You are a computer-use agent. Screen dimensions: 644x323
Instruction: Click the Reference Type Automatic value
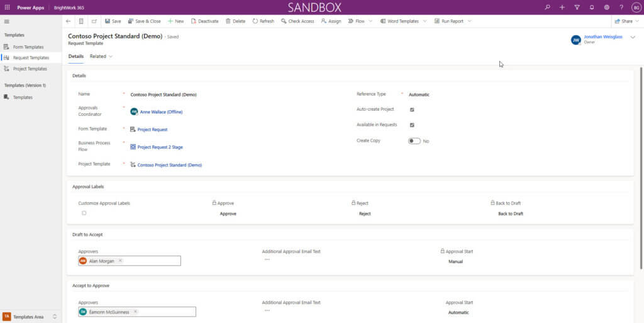419,94
